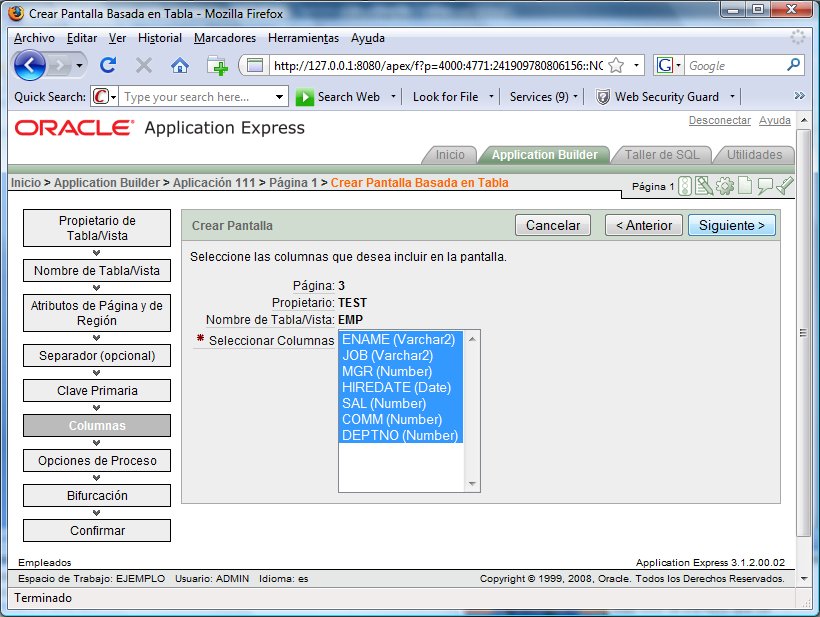Image resolution: width=820 pixels, height=617 pixels.
Task: Click inside the URL address field
Action: 438,65
